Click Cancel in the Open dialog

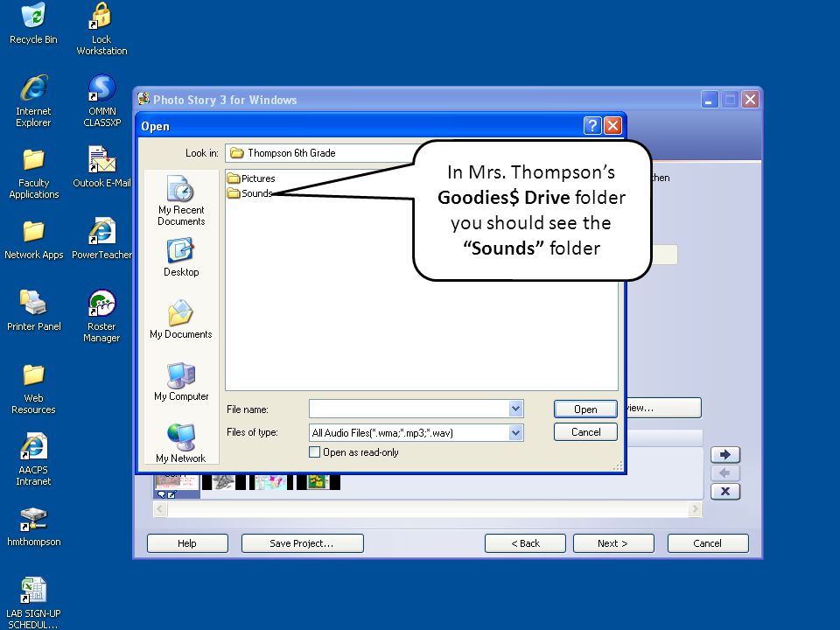click(585, 431)
